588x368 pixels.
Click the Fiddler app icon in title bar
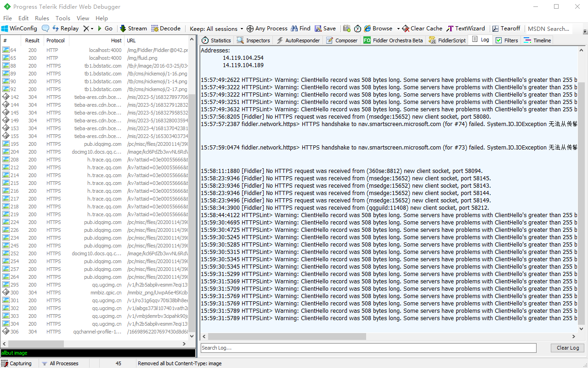point(6,6)
